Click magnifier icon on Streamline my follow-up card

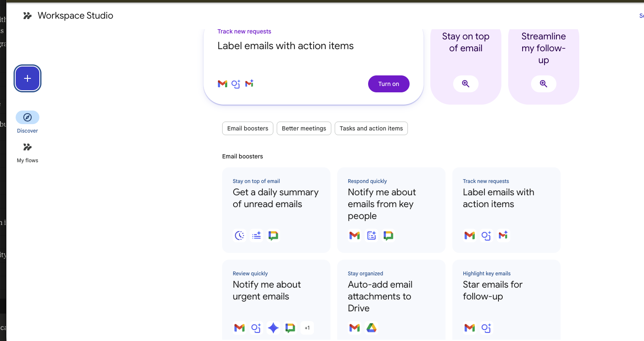pos(543,84)
